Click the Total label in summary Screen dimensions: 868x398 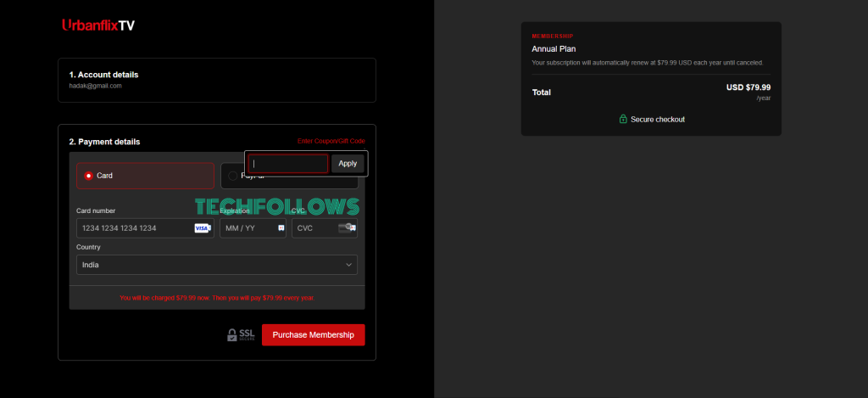click(x=542, y=92)
